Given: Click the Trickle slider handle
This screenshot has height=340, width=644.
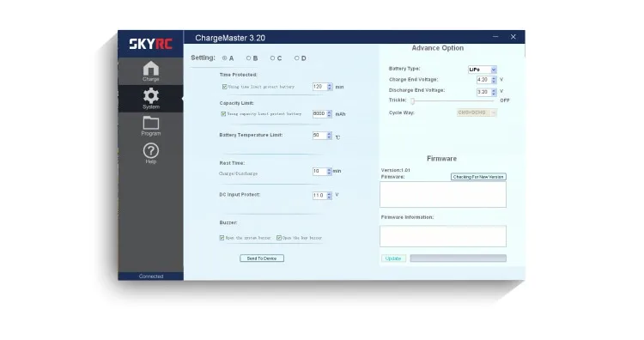Looking at the screenshot, I should point(413,101).
